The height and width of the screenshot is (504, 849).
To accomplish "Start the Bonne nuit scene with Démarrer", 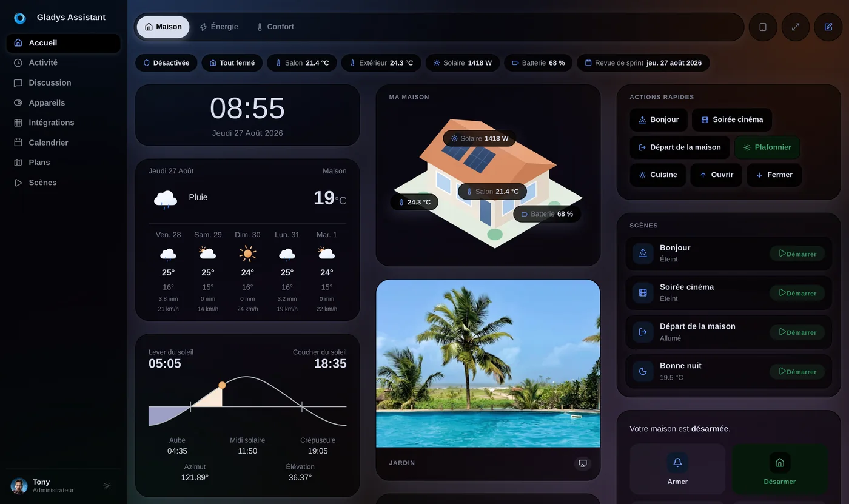I will click(x=797, y=371).
